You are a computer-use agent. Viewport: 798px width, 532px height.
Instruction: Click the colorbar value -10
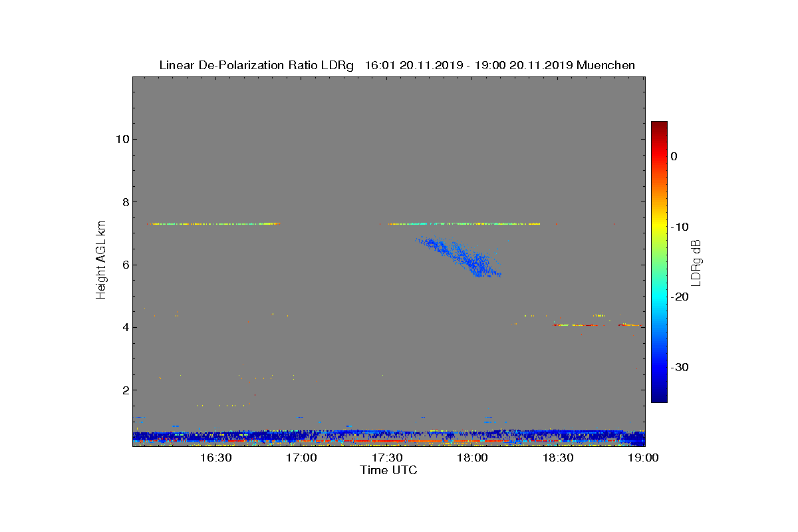tap(679, 227)
